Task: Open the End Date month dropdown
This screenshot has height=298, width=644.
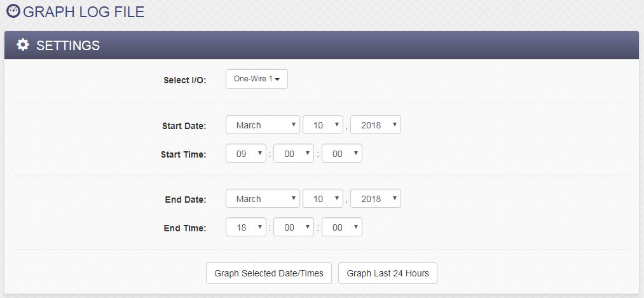Action: point(263,199)
